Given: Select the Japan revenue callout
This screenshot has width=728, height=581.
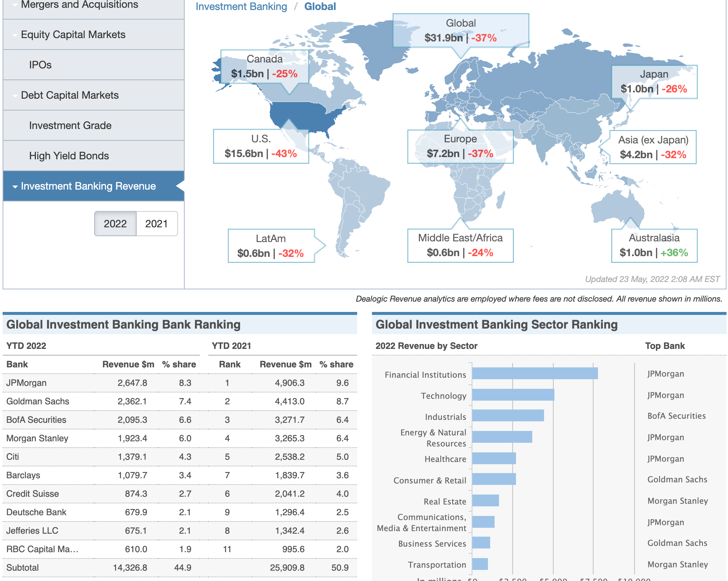Looking at the screenshot, I should coord(654,82).
